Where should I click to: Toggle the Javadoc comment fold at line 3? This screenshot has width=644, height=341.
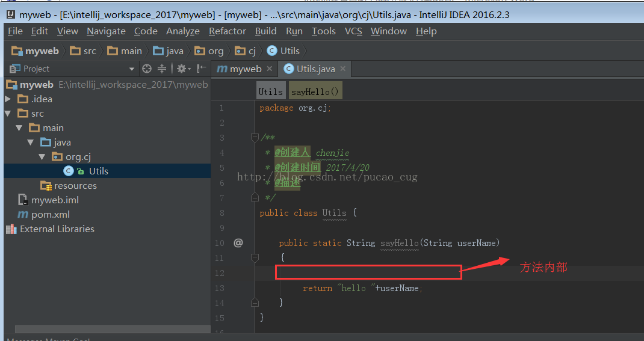click(x=255, y=138)
